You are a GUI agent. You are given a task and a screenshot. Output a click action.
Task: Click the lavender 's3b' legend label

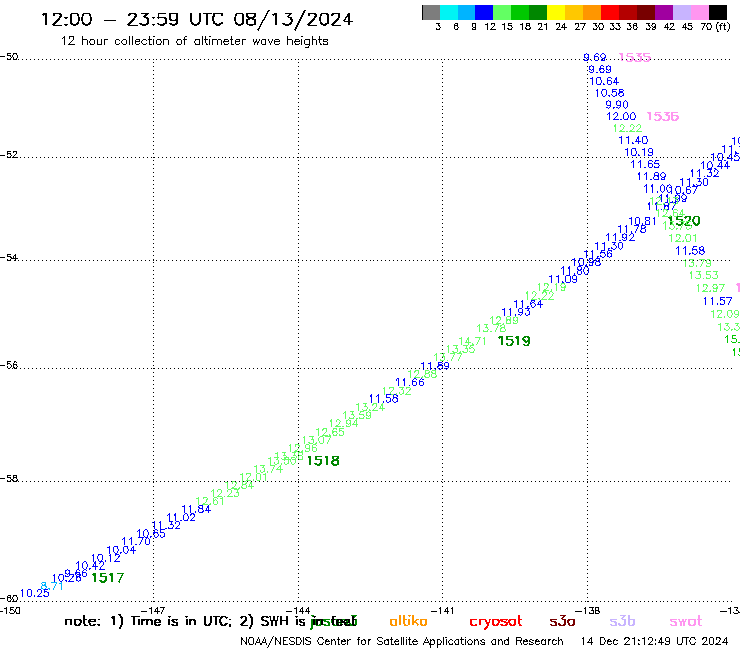(622, 621)
